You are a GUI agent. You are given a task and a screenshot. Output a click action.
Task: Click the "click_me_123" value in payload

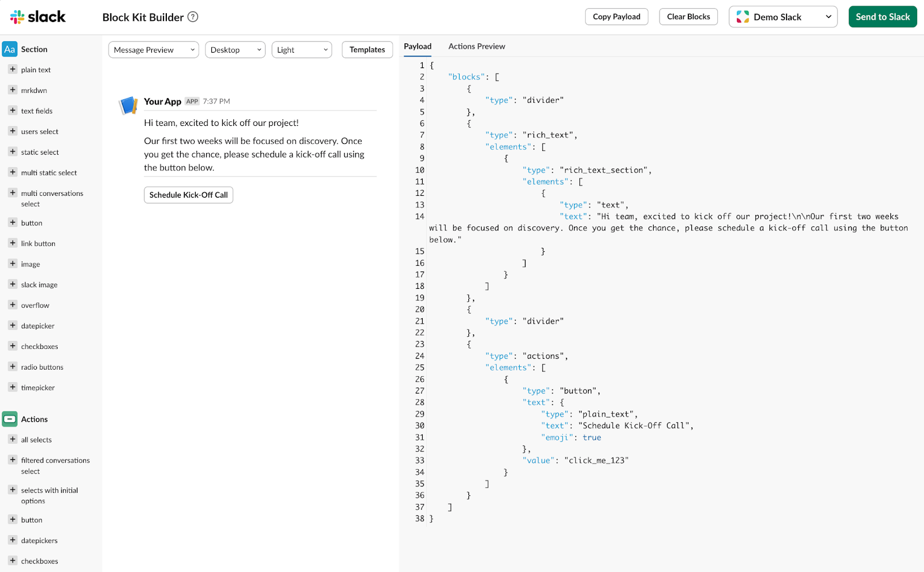click(x=597, y=460)
